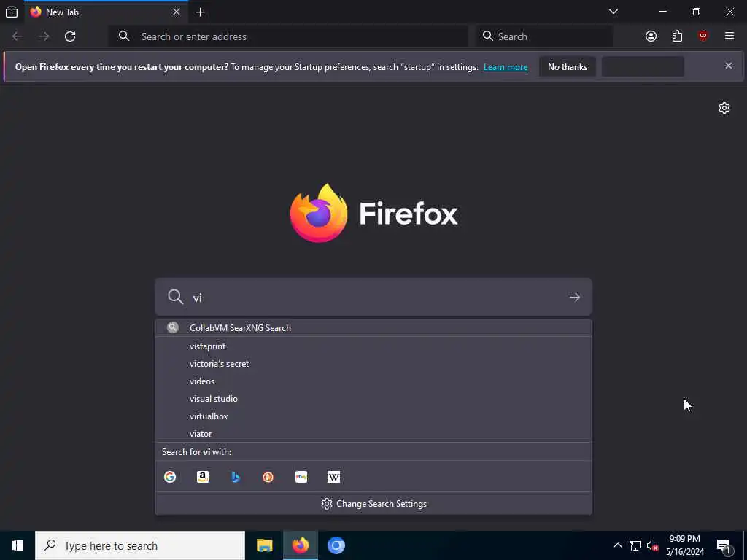747x560 pixels.
Task: Focus the Search or enter address bar
Action: coord(289,36)
